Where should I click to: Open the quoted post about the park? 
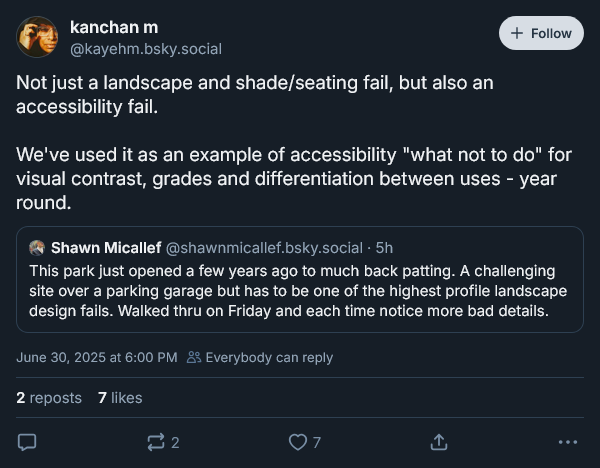click(299, 290)
